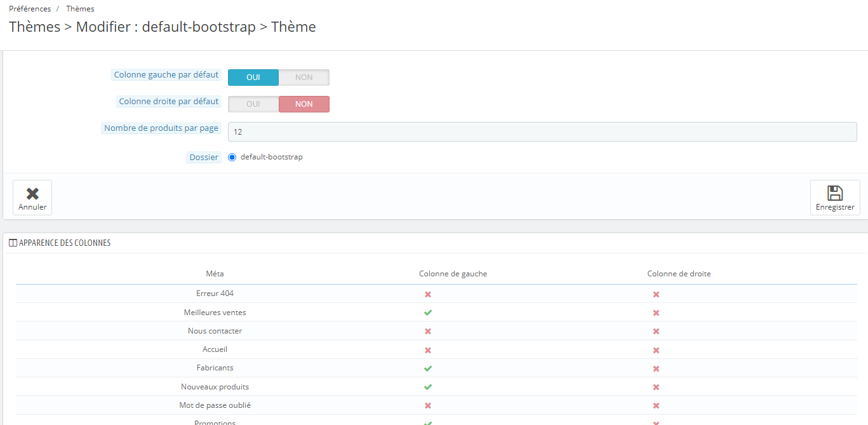The height and width of the screenshot is (425, 868).
Task: Click red cross for Accueil left column
Action: [428, 350]
